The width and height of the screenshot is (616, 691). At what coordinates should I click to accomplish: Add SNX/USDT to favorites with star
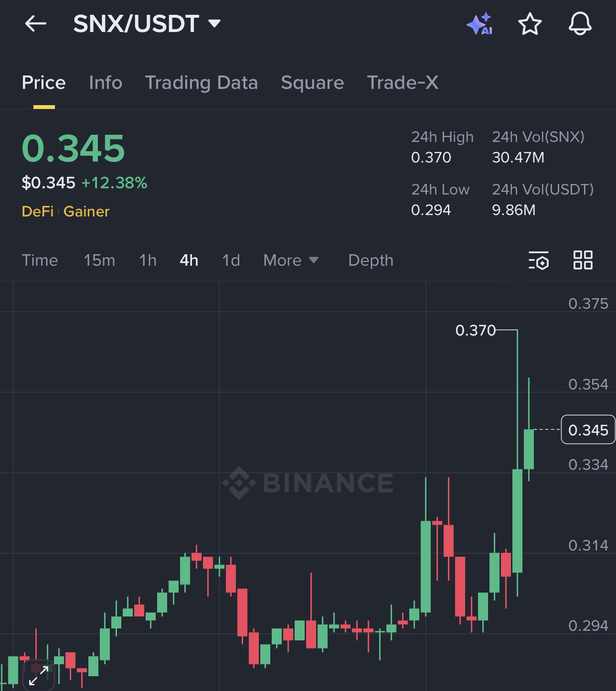(x=530, y=24)
